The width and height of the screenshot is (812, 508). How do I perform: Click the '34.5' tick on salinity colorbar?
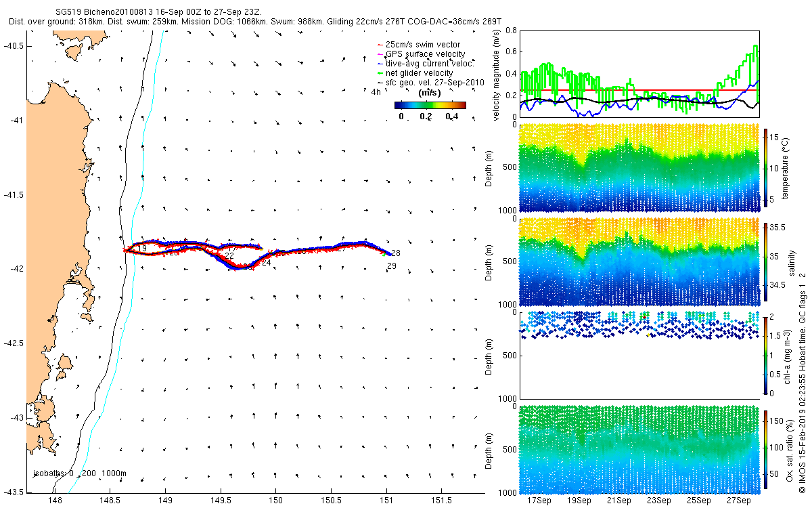click(x=778, y=286)
